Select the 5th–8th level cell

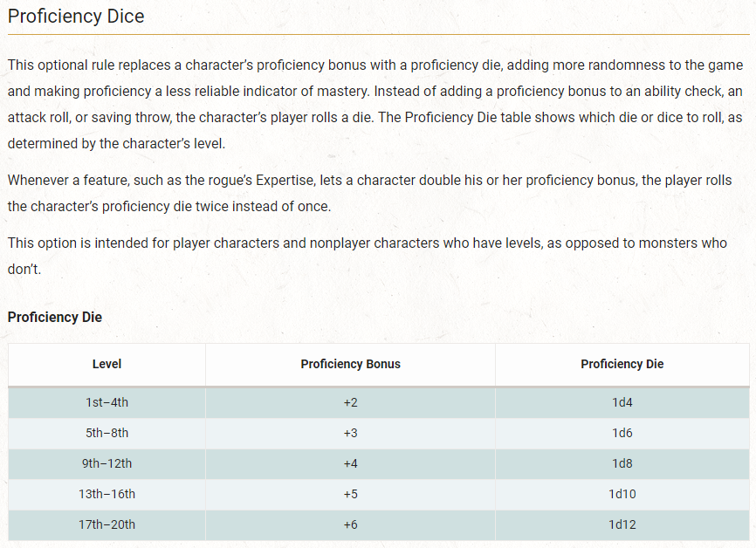coord(107,433)
